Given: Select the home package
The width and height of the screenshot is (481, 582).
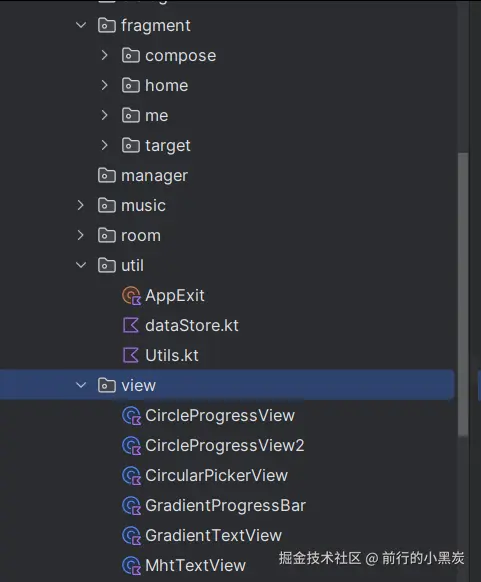Looking at the screenshot, I should point(167,85).
